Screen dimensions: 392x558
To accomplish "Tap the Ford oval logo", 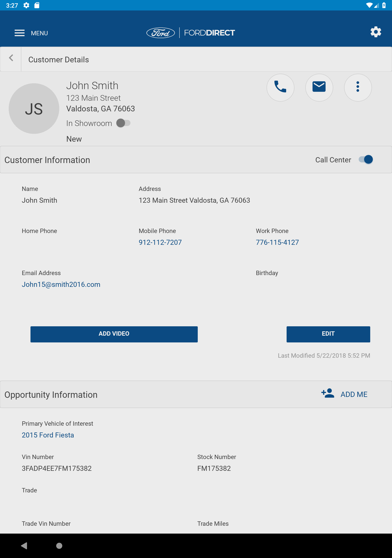I will (161, 32).
